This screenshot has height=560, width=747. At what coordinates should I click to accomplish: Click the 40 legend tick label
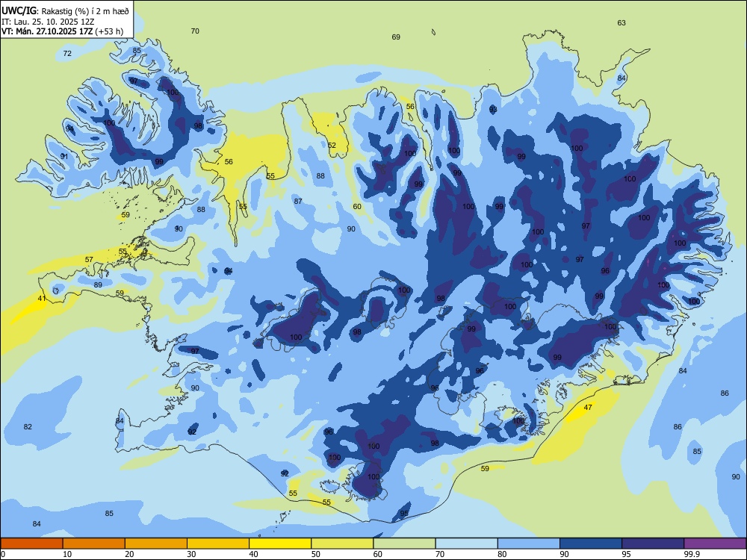[253, 554]
